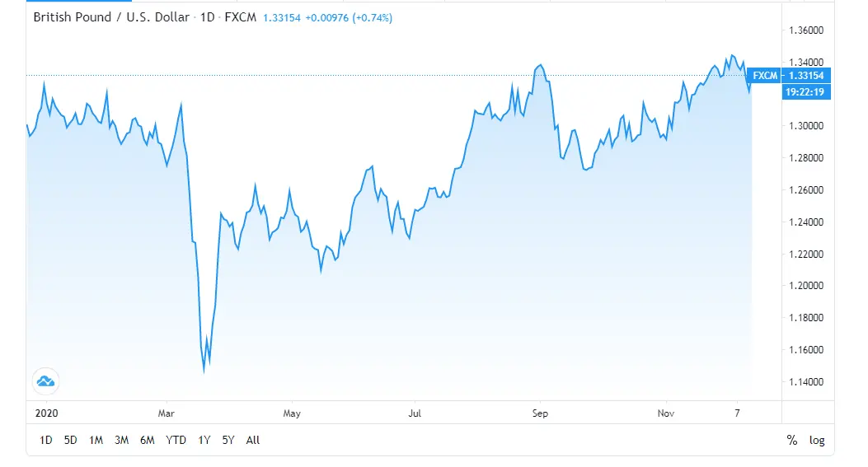868x467 pixels.
Task: Enable log scale
Action: pos(817,441)
